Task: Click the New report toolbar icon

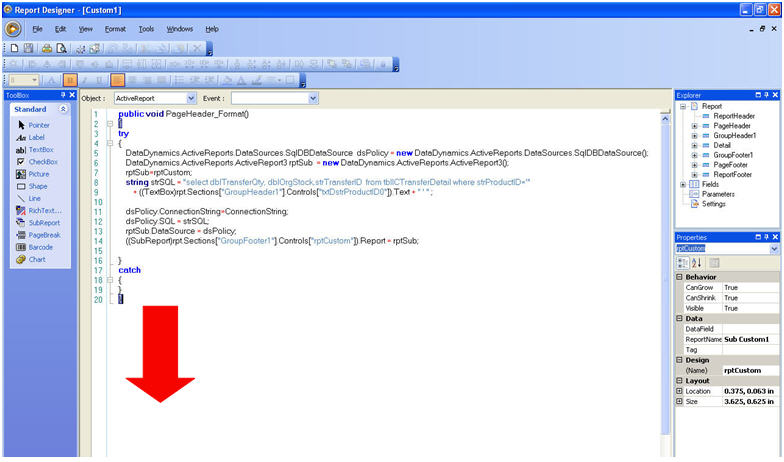Action: (14, 48)
